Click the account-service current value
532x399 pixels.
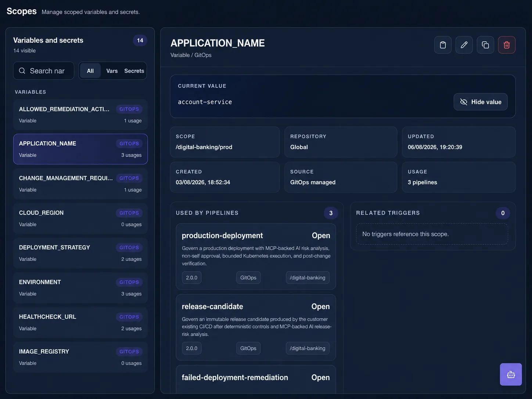point(205,102)
